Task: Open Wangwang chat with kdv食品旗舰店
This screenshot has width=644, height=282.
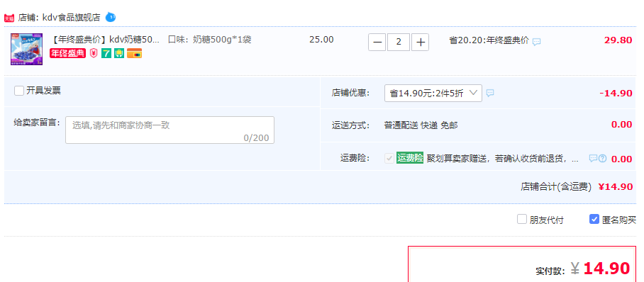Action: (111, 17)
